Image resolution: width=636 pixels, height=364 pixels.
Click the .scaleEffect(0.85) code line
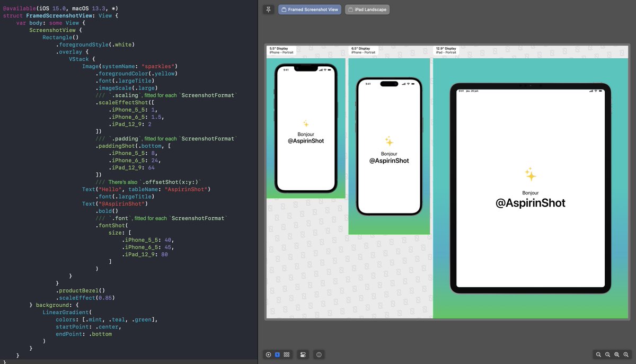85,298
